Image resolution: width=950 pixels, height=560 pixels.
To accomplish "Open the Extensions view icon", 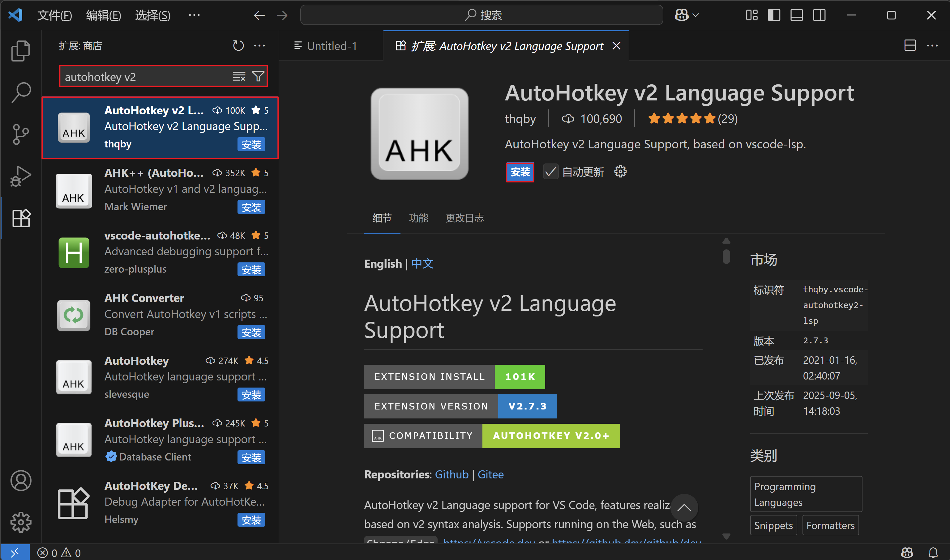I will [21, 218].
